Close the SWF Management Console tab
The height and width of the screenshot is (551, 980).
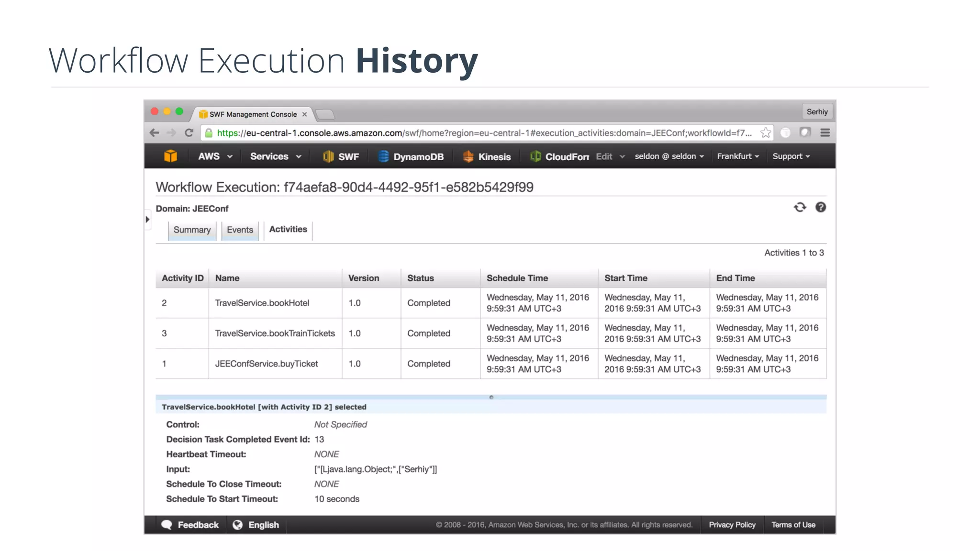(304, 114)
